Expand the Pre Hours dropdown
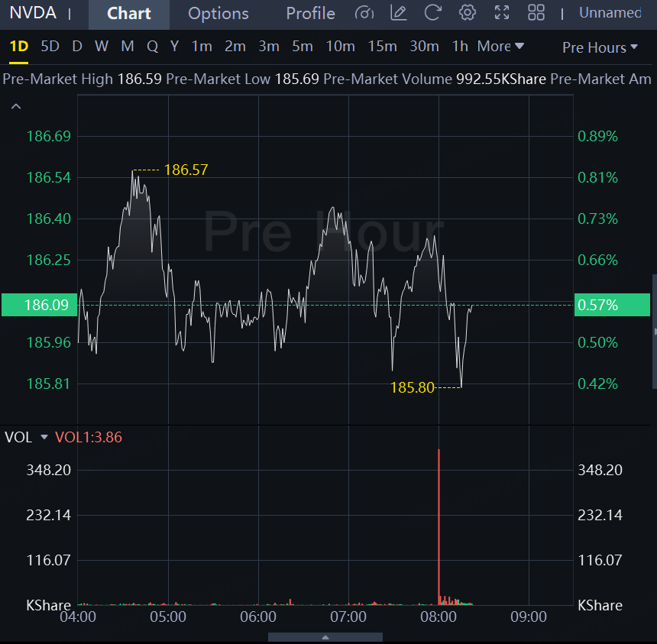This screenshot has width=657, height=644. pyautogui.click(x=600, y=47)
